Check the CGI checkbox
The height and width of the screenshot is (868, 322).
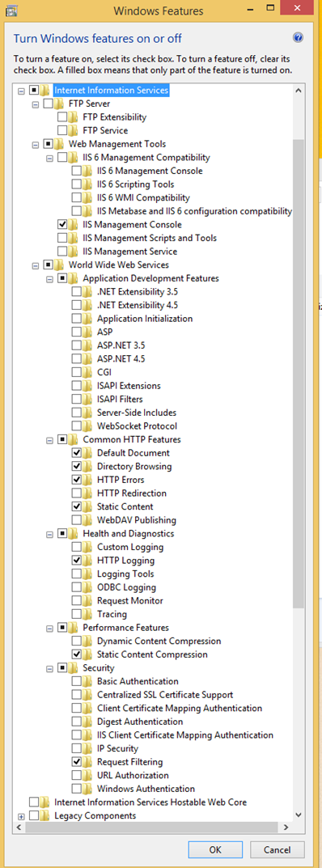point(76,372)
